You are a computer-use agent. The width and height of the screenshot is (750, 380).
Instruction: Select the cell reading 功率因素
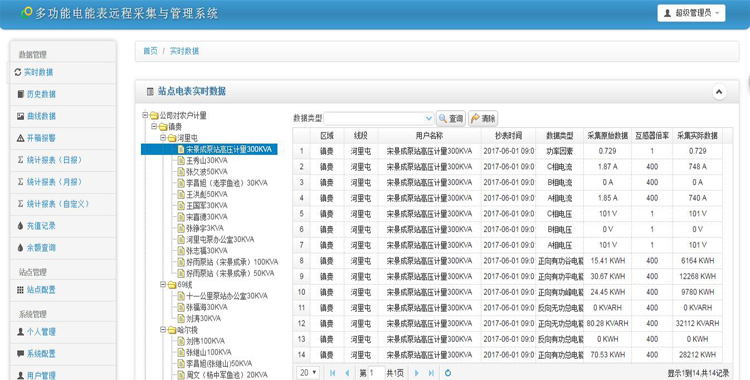559,151
